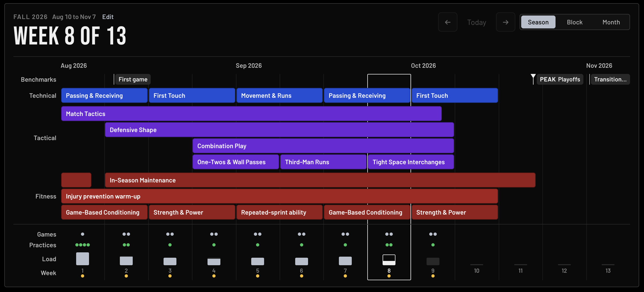The height and width of the screenshot is (292, 644).
Task: Select the Injury prevention warm-up block
Action: click(279, 196)
